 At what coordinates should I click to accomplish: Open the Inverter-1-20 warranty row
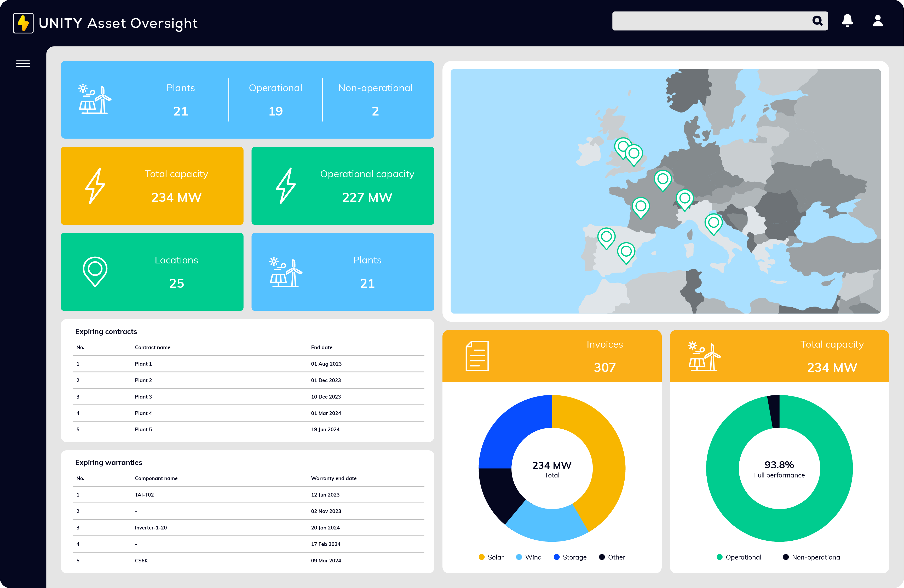(x=151, y=528)
